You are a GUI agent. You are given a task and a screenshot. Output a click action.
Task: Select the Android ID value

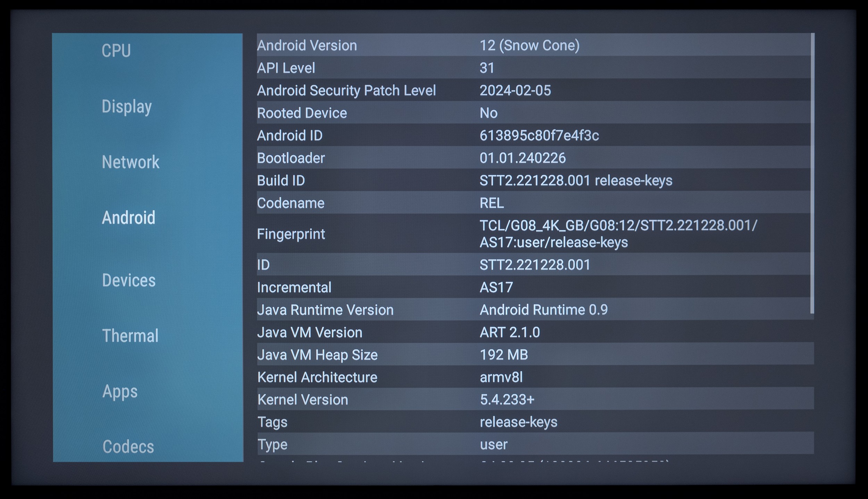(x=539, y=136)
